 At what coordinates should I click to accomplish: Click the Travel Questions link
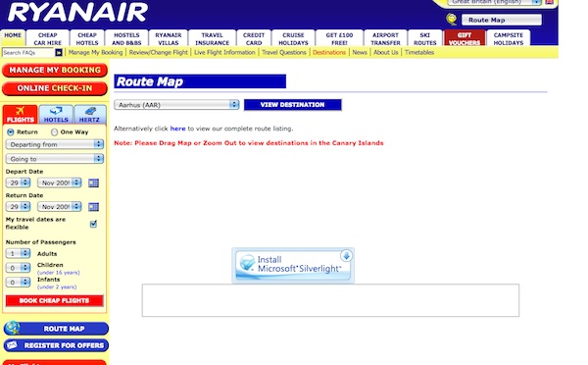point(284,53)
